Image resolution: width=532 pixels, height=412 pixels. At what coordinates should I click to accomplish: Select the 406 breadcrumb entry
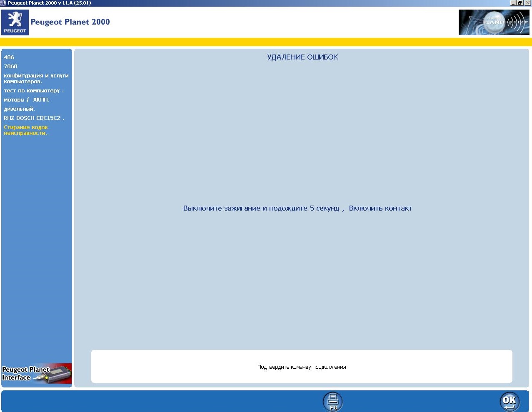click(9, 57)
